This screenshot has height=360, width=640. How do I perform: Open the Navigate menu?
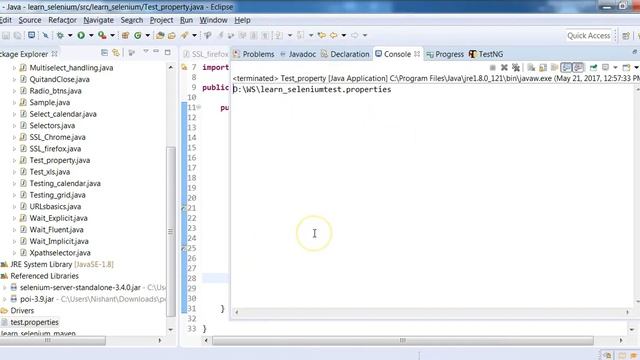pos(99,20)
